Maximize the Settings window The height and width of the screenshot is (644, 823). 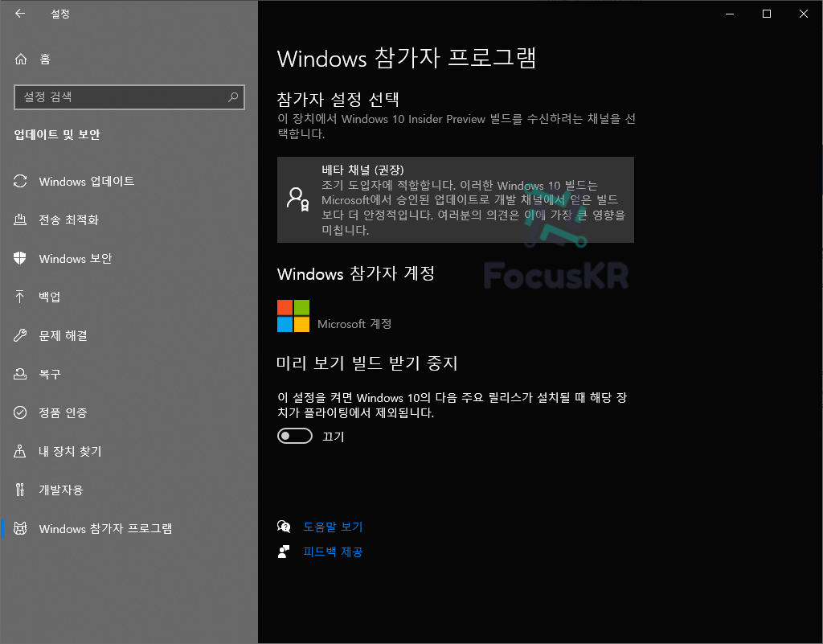[766, 14]
